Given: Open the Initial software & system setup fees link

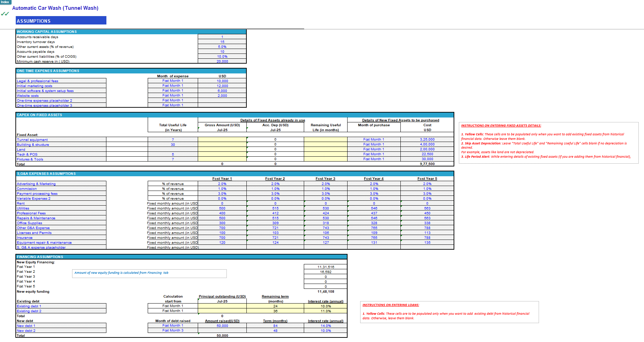Looking at the screenshot, I should 45,91.
